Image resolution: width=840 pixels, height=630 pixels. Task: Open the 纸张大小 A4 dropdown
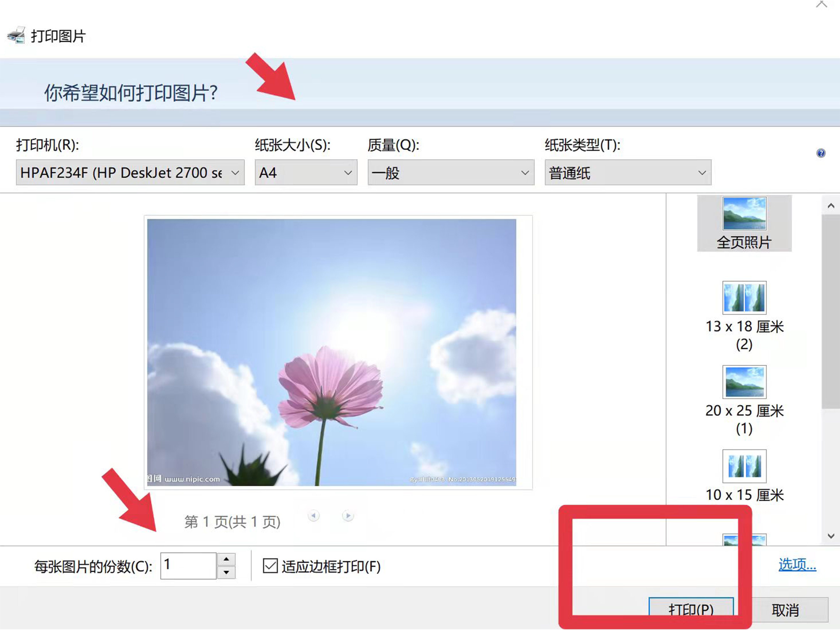pos(306,173)
